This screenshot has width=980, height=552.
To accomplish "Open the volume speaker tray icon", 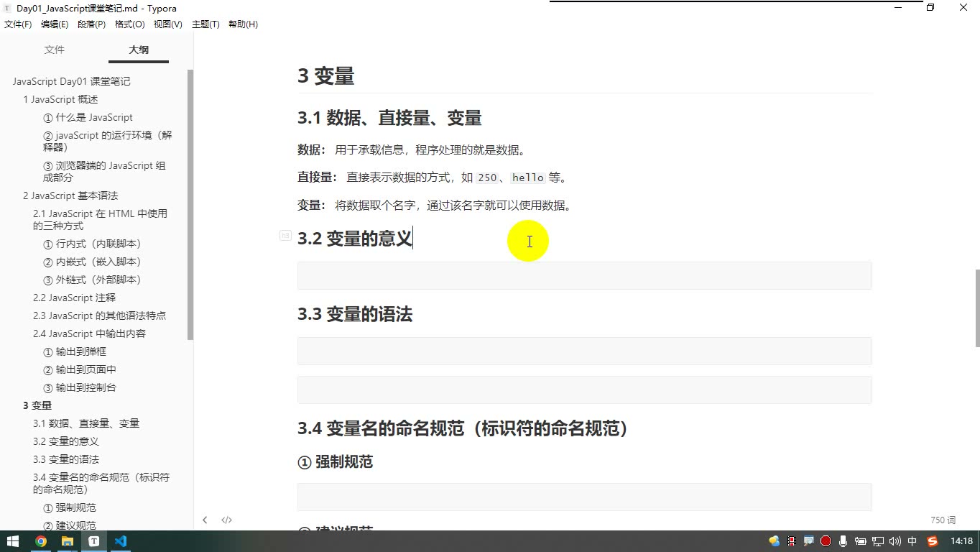I will point(895,541).
